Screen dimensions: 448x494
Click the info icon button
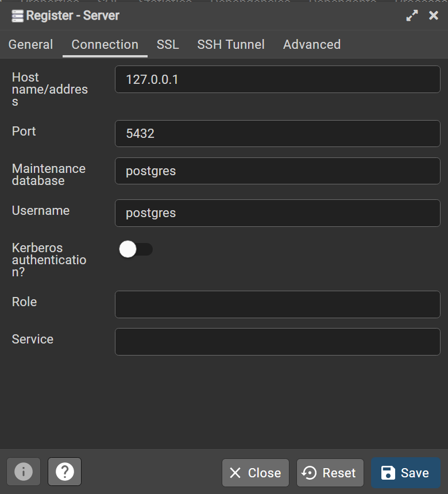pos(24,472)
